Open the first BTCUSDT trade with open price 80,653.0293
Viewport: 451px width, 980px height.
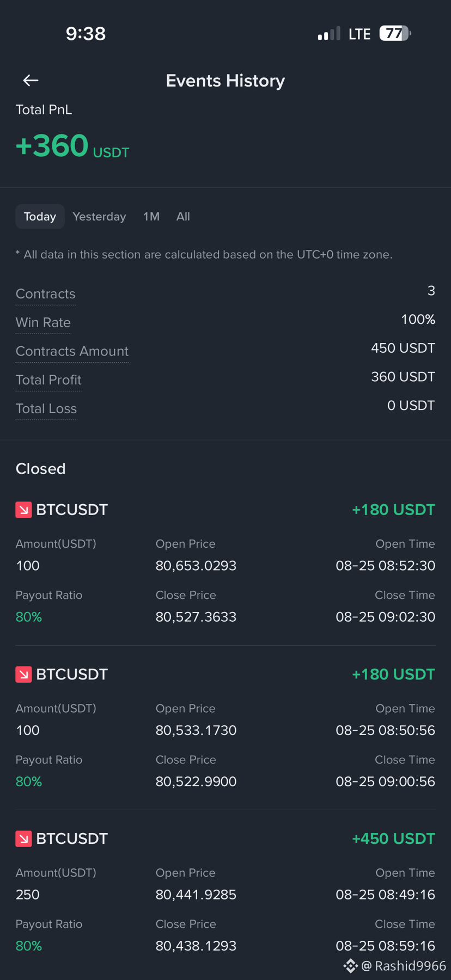[x=225, y=563]
